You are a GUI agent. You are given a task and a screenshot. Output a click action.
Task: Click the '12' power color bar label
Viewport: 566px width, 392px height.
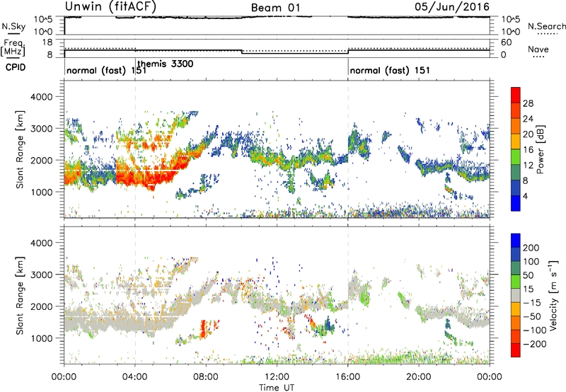(x=528, y=166)
